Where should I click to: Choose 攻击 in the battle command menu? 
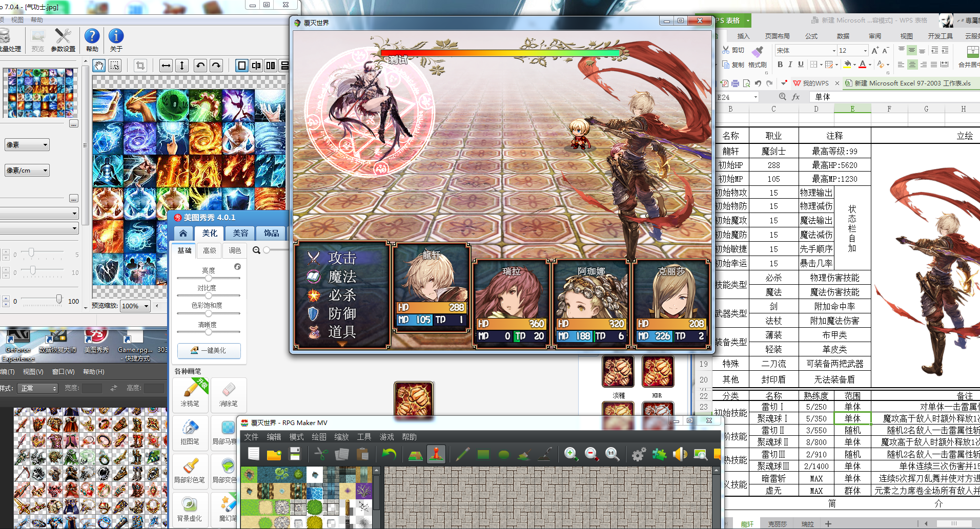point(342,258)
